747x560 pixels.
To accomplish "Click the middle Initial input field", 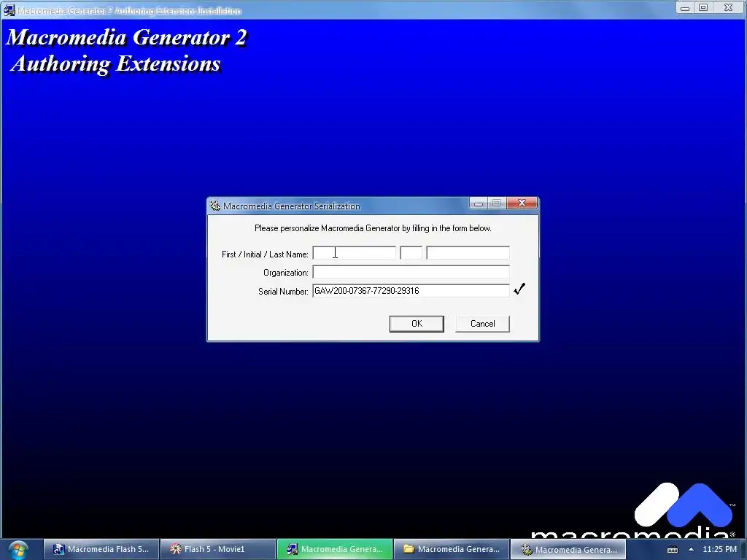I will click(411, 253).
